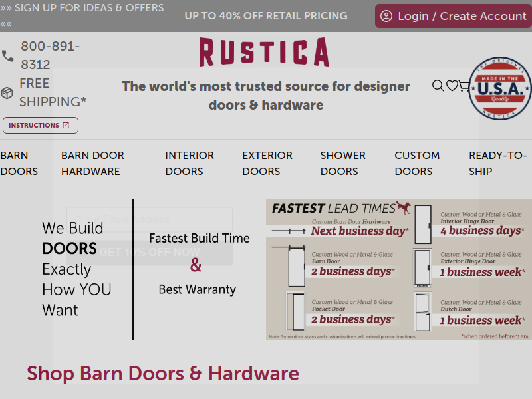Click the Free Shipping* link
This screenshot has width=532, height=399.
point(53,92)
